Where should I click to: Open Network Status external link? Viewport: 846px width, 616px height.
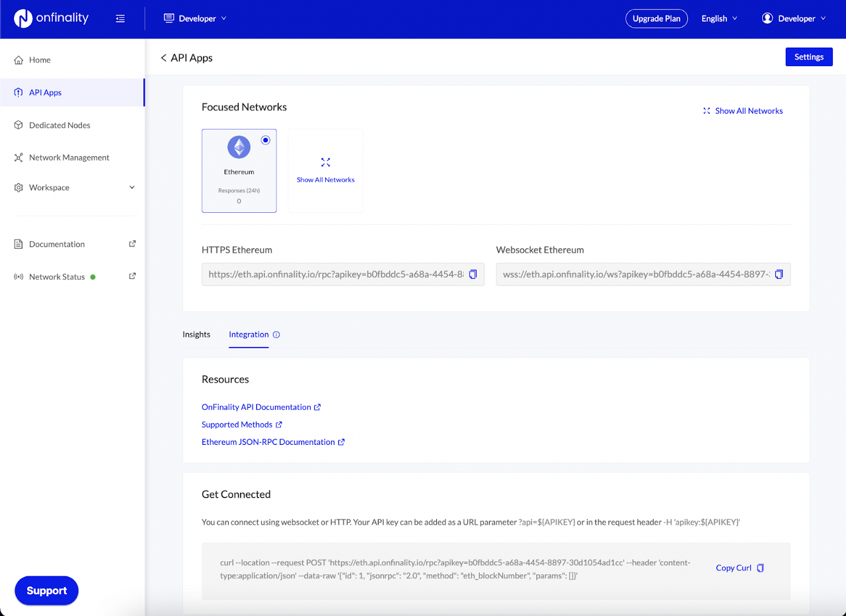click(132, 276)
